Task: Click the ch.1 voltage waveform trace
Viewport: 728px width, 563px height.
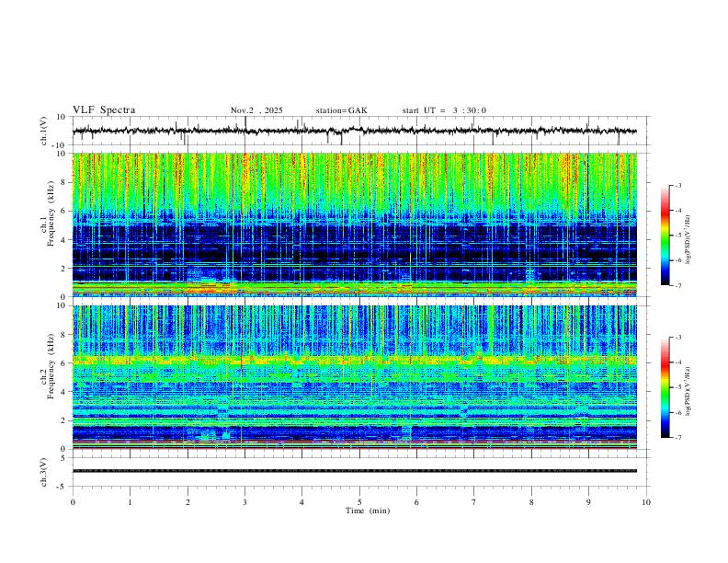Action: [354, 131]
